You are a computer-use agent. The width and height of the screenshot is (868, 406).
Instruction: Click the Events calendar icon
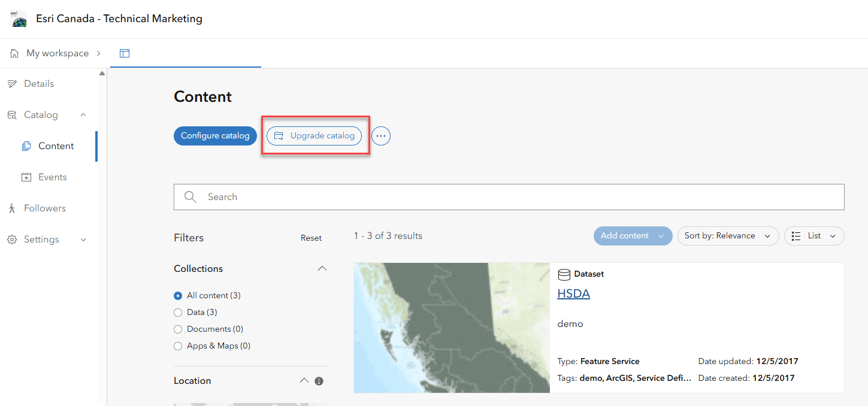point(26,177)
